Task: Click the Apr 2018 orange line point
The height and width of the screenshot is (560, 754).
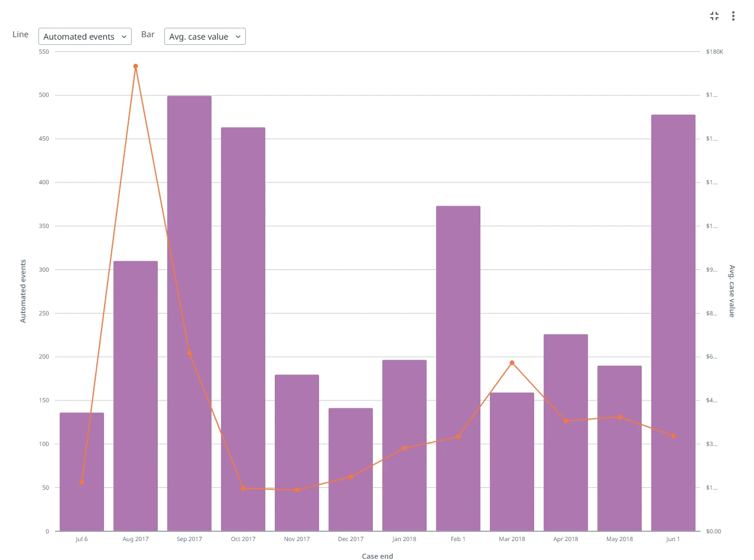Action: tap(565, 421)
